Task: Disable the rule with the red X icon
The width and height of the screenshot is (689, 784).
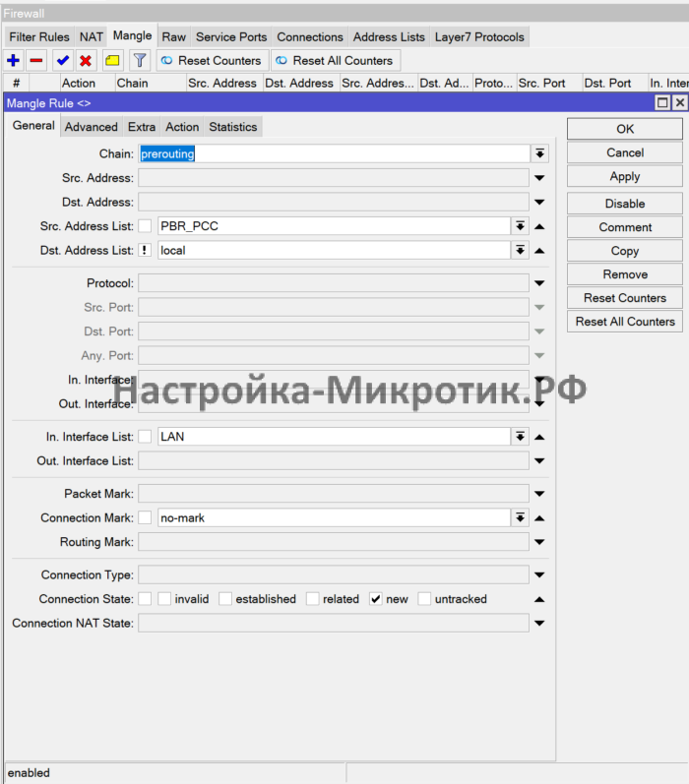Action: (x=86, y=61)
